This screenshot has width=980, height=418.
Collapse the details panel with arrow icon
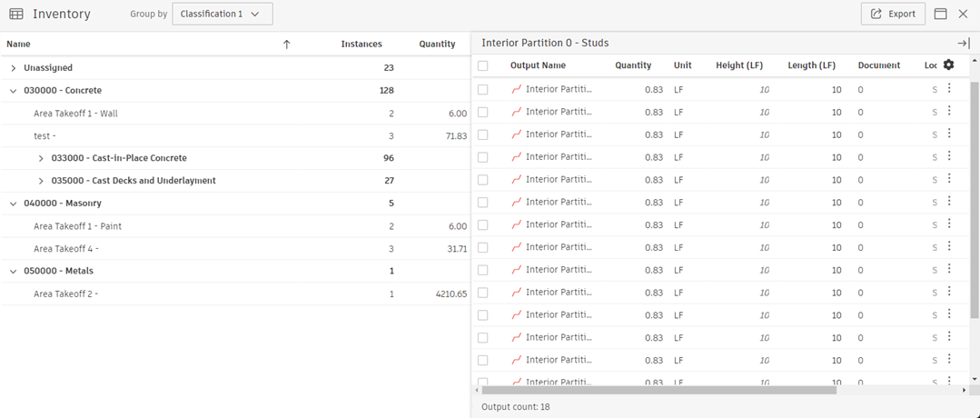click(x=963, y=44)
